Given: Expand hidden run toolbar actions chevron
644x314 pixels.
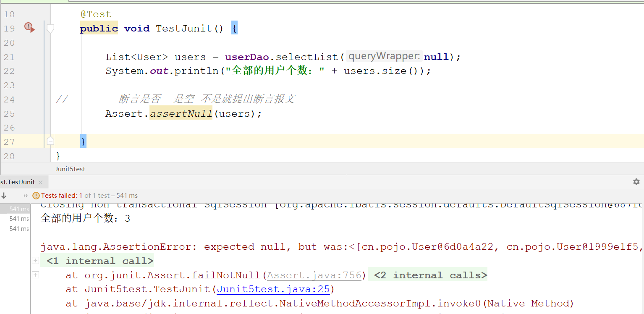Looking at the screenshot, I should pyautogui.click(x=26, y=195).
